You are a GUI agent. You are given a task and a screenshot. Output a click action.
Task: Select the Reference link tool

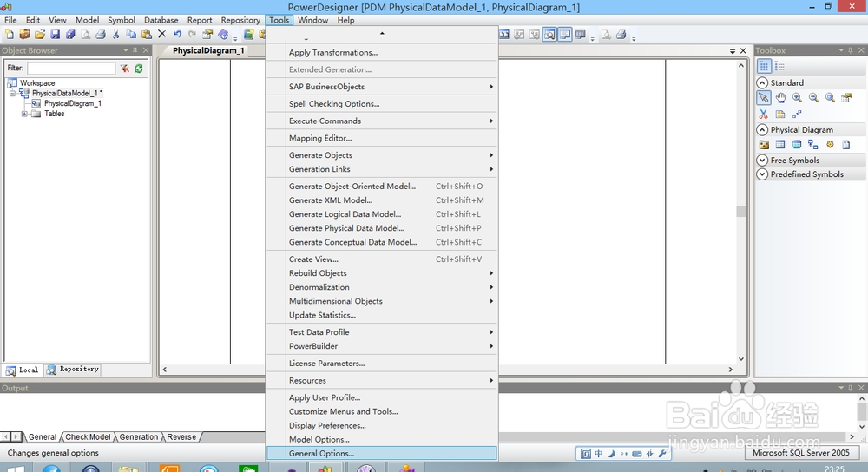(812, 145)
